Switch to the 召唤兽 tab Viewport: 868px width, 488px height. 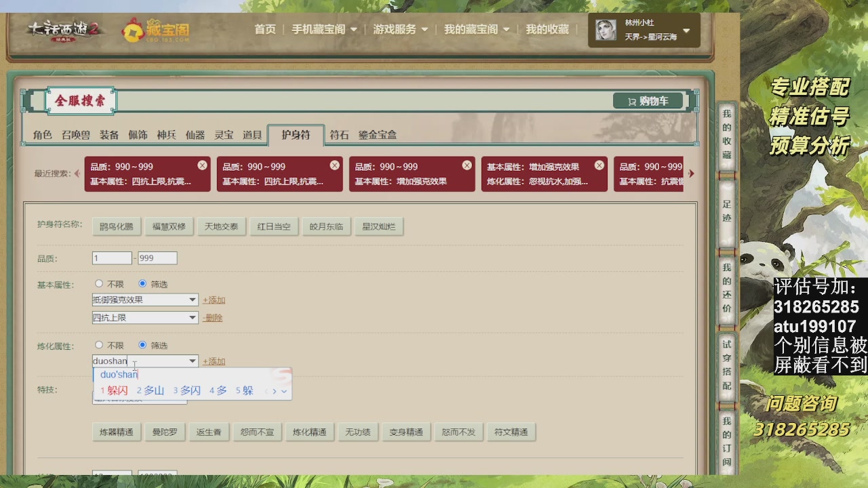click(x=75, y=135)
